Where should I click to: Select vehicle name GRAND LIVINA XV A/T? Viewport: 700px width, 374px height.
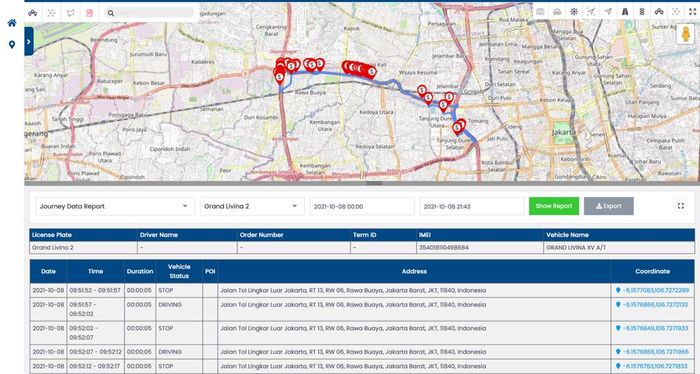click(576, 247)
